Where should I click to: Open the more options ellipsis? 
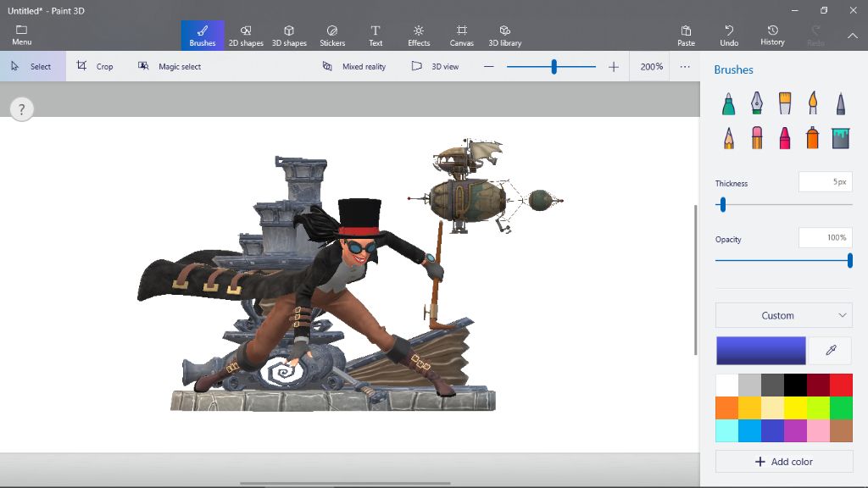[x=685, y=66]
